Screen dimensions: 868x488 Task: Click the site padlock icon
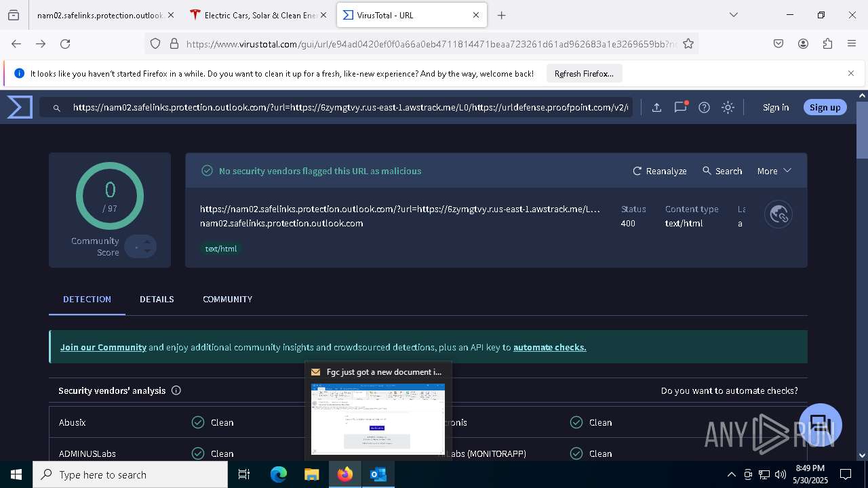[174, 43]
